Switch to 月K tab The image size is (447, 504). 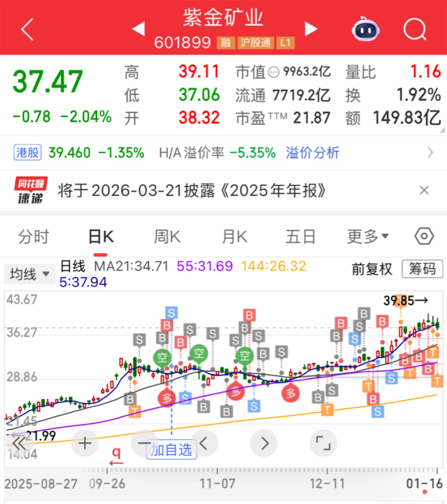click(x=235, y=236)
